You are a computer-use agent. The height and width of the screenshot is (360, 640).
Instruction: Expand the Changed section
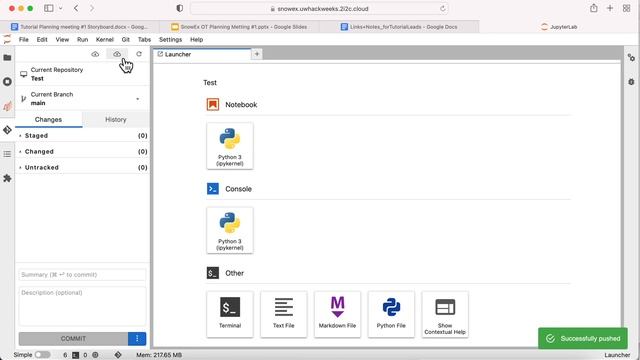tap(82, 151)
